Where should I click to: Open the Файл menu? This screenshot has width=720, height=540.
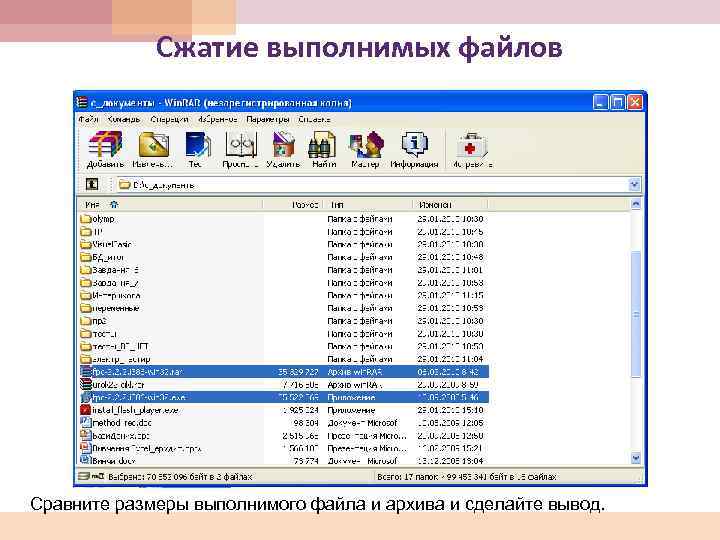coord(88,119)
